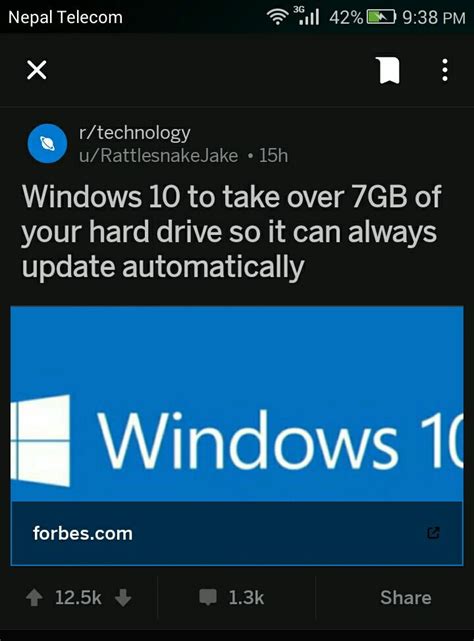Viewport: 474px width, 641px height.
Task: Upvote the post with the up arrow
Action: 34,598
